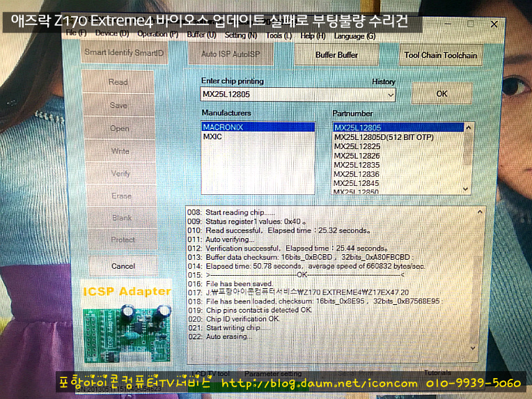Select MX25L12825 part number
This screenshot has width=532, height=399.
pyautogui.click(x=398, y=146)
